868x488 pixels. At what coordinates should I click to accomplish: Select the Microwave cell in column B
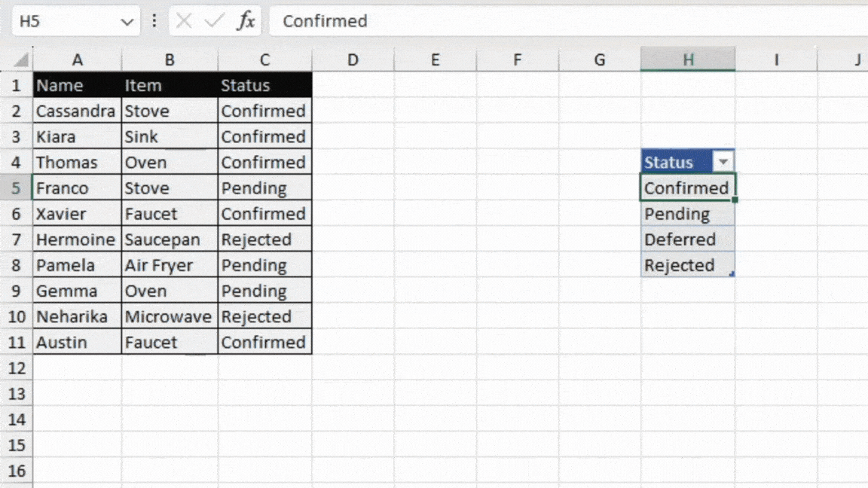169,316
